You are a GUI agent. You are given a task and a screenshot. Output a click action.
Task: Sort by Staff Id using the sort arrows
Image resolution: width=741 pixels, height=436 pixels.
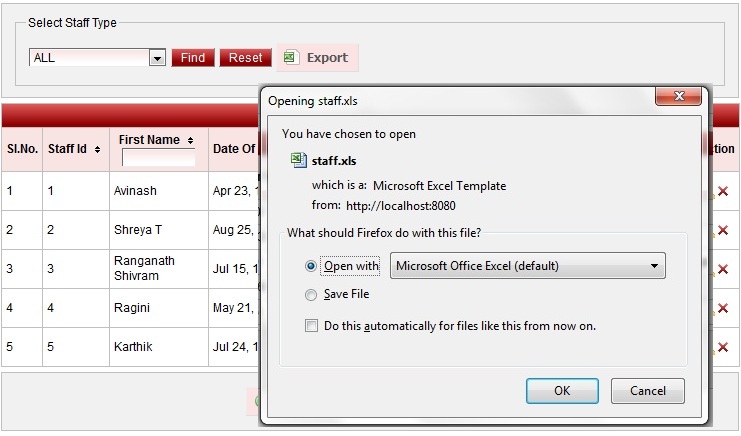point(97,150)
